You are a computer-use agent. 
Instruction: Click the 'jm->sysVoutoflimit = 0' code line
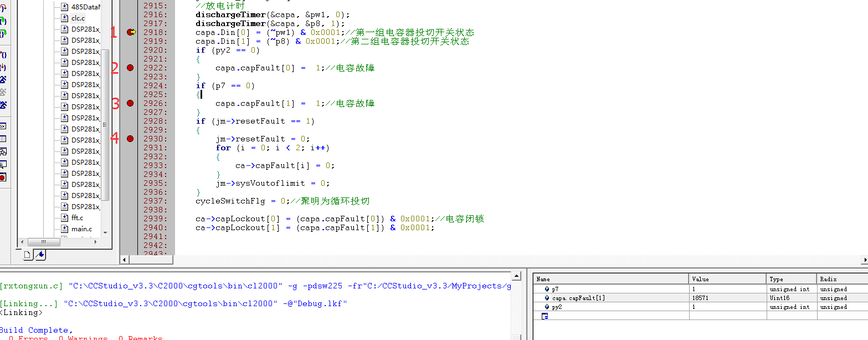[x=273, y=183]
